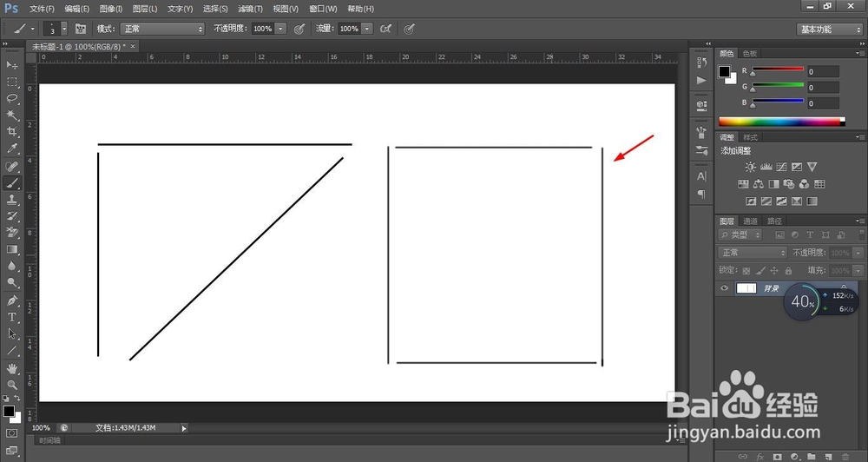The height and width of the screenshot is (462, 868).
Task: Switch to the Styles (样式) tab
Action: click(x=750, y=137)
